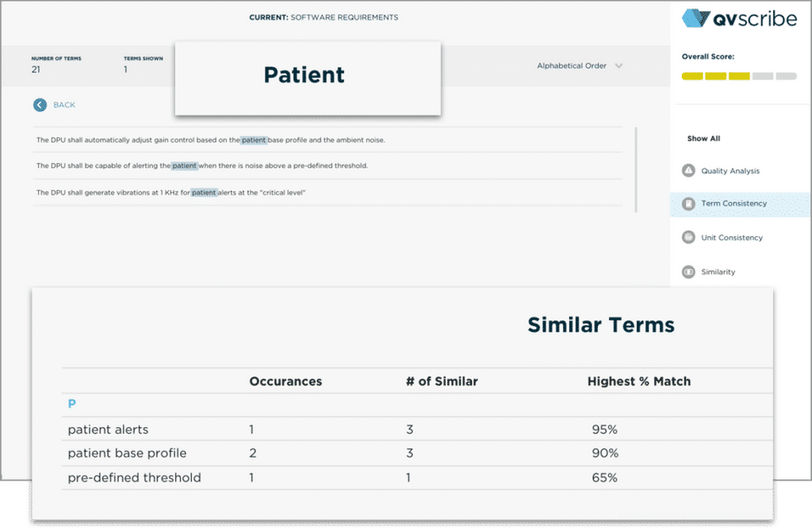Open the Similarity icon
The height and width of the screenshot is (528, 812).
tap(689, 272)
